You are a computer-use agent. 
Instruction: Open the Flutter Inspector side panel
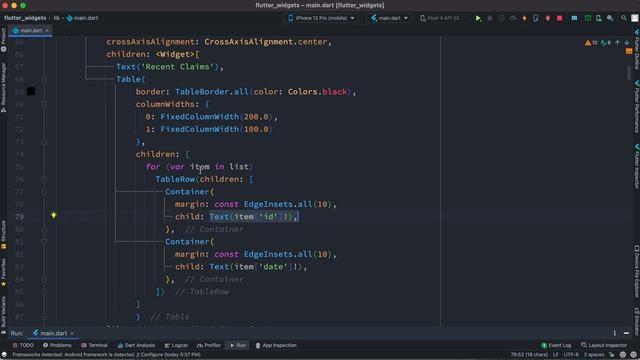pos(636,166)
